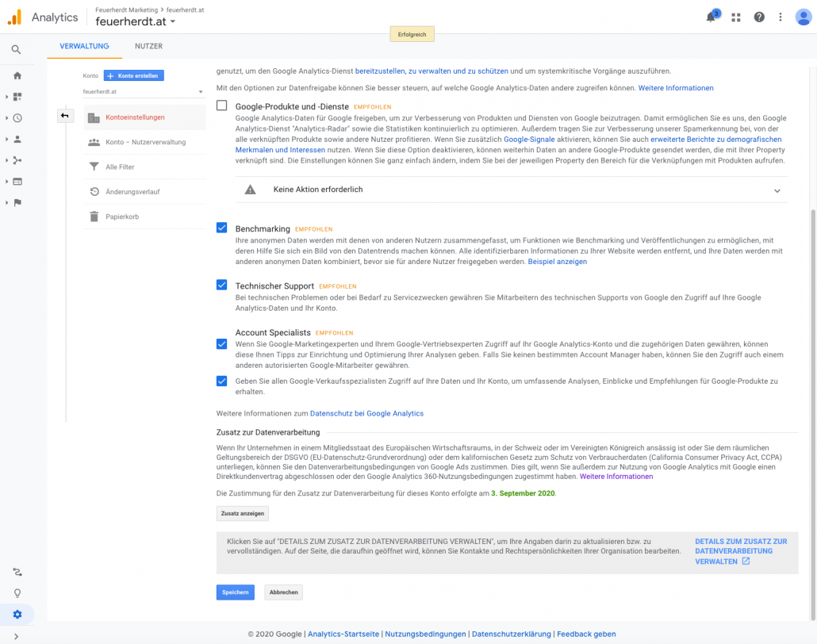Uncheck the Benchmarking checkbox
Viewport: 817px width, 644px height.
click(222, 228)
